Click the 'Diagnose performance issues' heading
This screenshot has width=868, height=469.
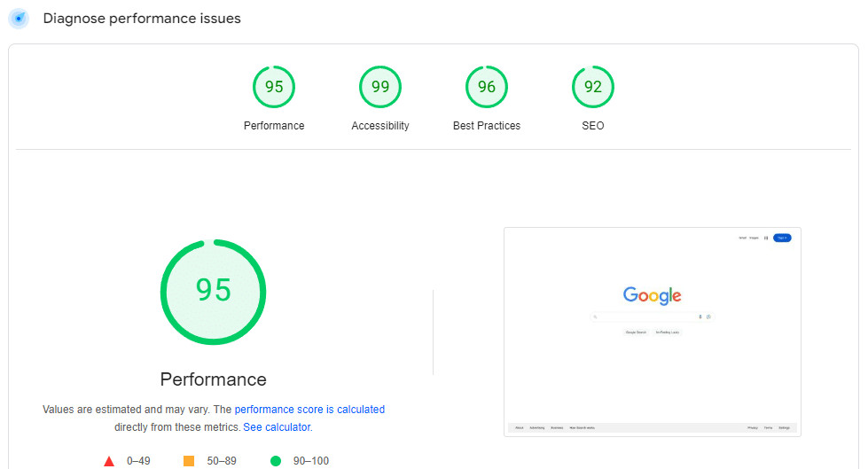pos(142,19)
